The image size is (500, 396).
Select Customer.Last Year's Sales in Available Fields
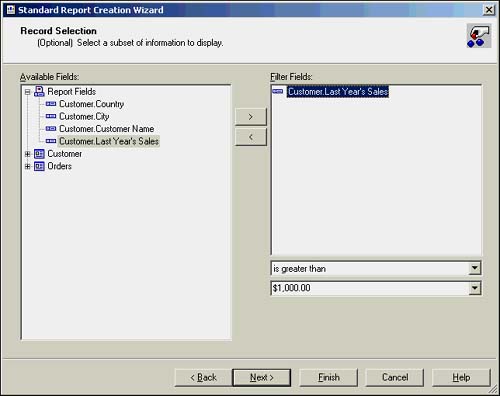(x=109, y=141)
